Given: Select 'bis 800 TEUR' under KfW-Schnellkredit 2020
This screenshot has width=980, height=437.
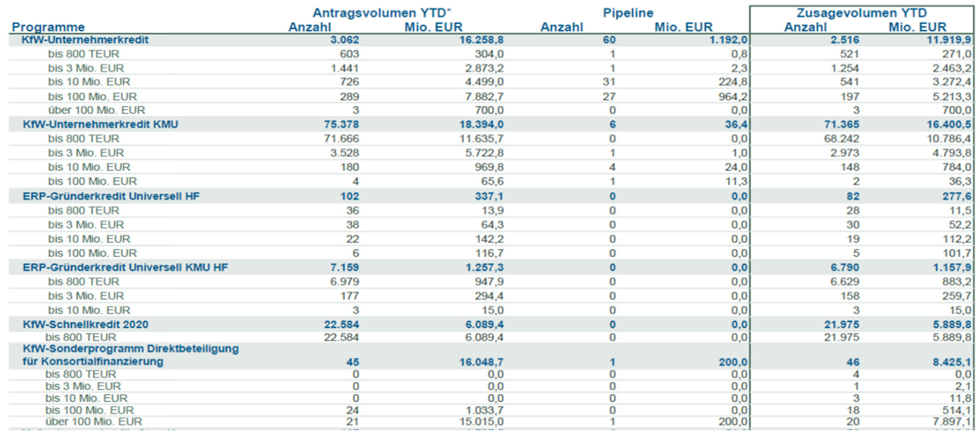Looking at the screenshot, I should point(81,337).
